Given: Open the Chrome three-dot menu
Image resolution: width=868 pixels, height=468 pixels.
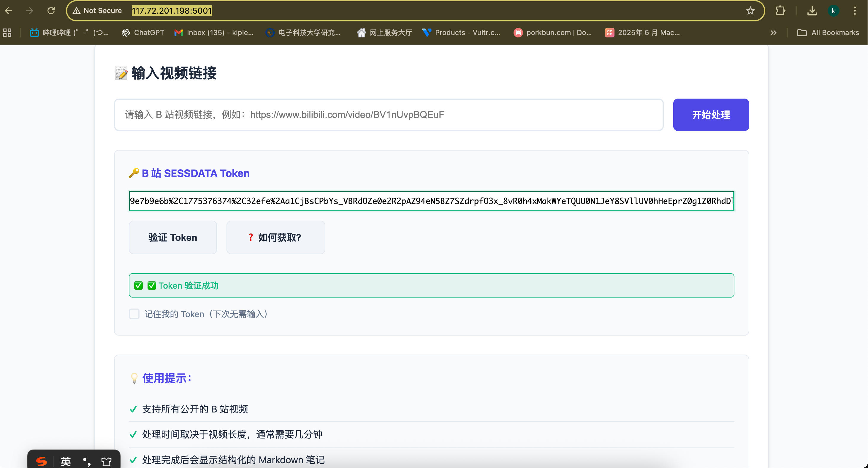Looking at the screenshot, I should click(855, 11).
